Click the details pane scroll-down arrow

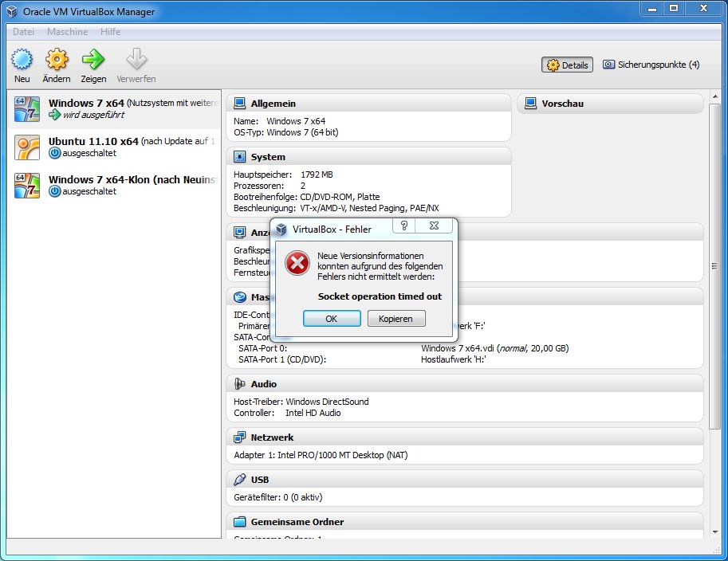(715, 532)
